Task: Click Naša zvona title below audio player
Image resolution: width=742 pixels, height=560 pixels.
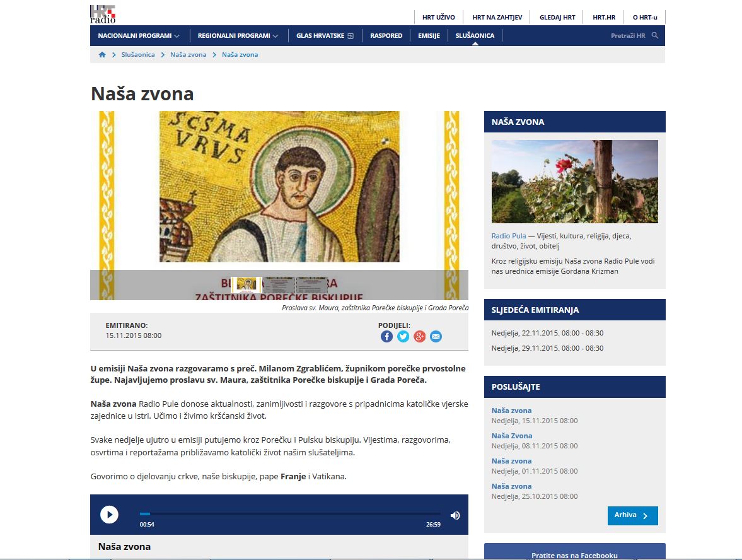Action: pyautogui.click(x=124, y=546)
